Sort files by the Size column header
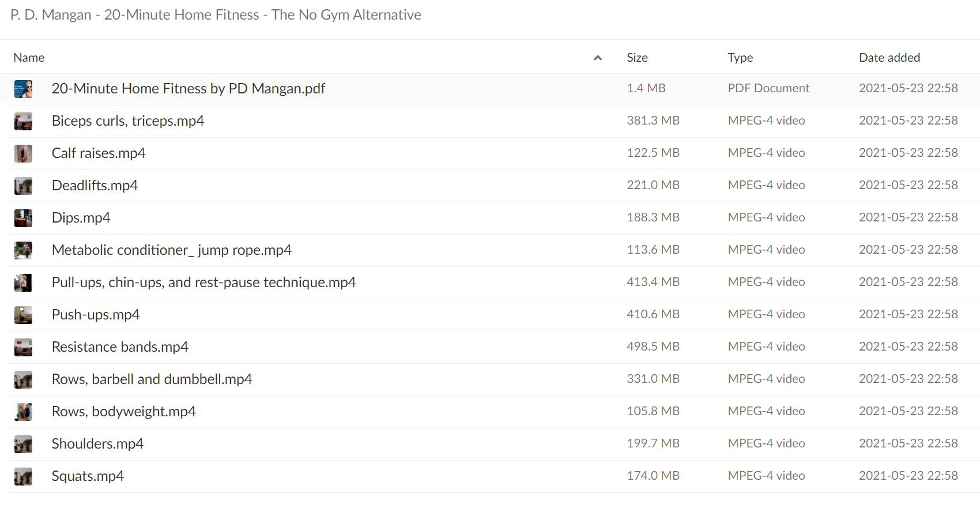This screenshot has height=527, width=980. coord(637,58)
